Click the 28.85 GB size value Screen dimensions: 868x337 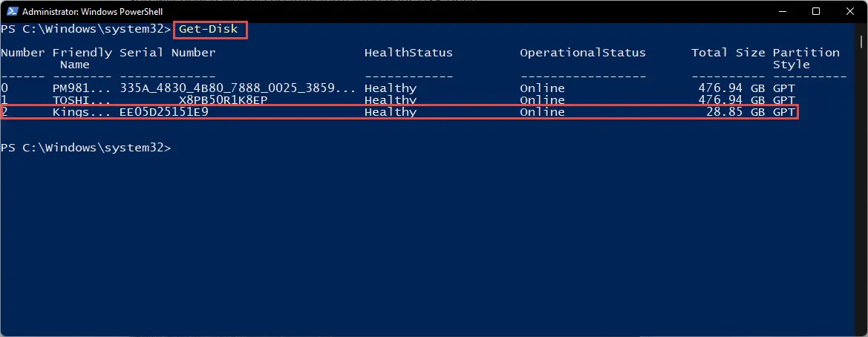pyautogui.click(x=734, y=112)
